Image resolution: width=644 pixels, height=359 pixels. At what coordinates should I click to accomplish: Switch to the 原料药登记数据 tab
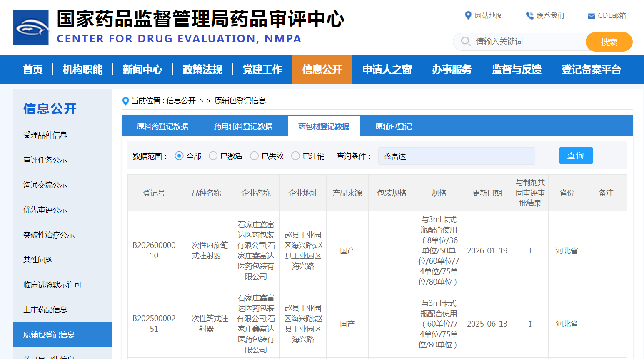[162, 126]
